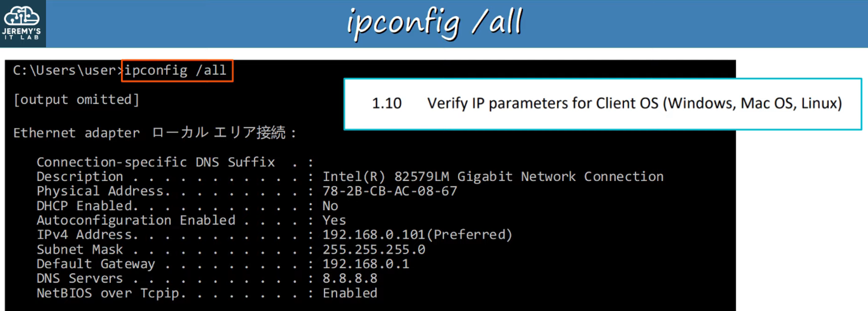This screenshot has width=868, height=311.
Task: Click the DNS server address 8.8.8.8
Action: (x=349, y=278)
